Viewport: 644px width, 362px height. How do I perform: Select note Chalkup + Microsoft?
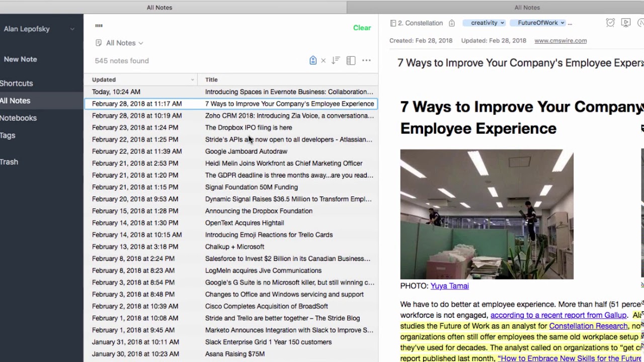point(231,247)
